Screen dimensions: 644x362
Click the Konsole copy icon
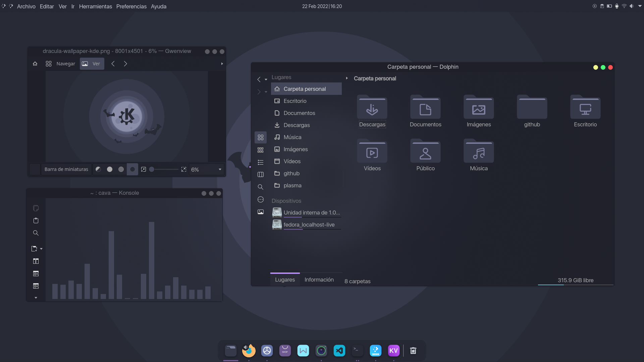pos(36,208)
